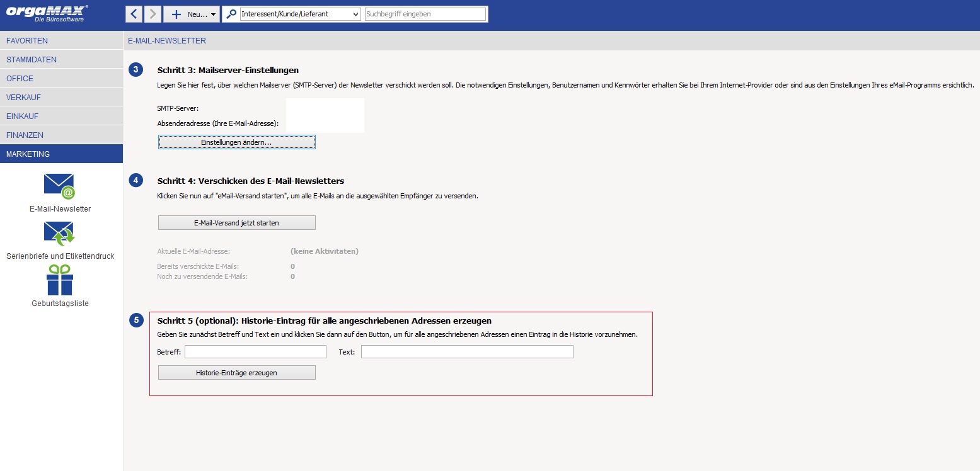Go back with the left arrow button
Image resolution: width=980 pixels, height=471 pixels.
[x=134, y=14]
